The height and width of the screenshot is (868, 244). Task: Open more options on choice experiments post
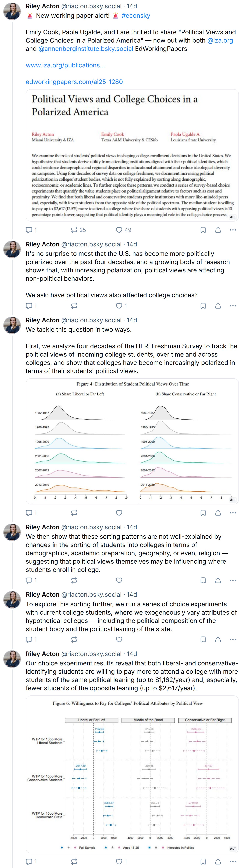click(233, 639)
